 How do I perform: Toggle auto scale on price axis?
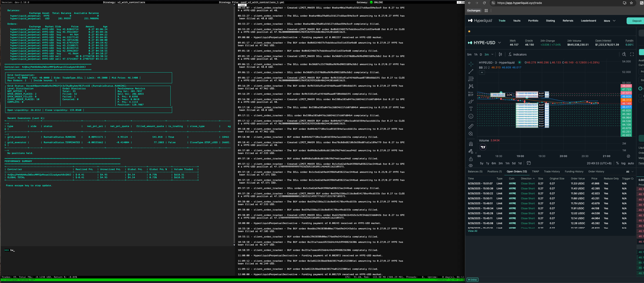click(631, 163)
